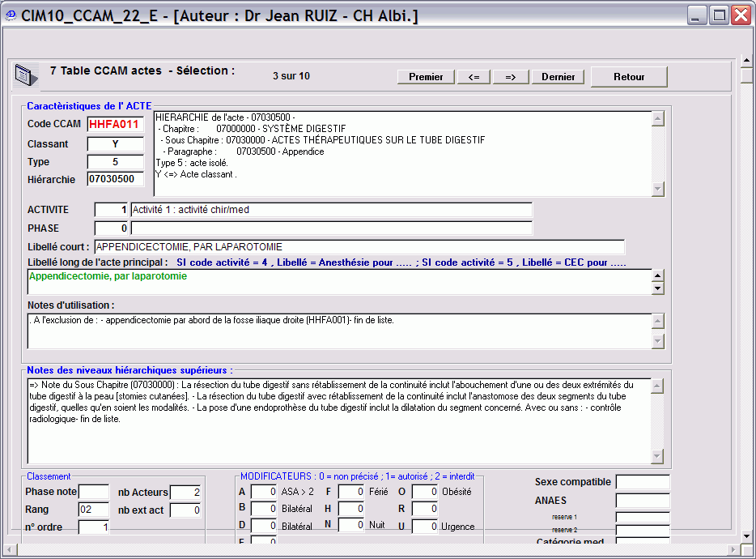Click inside the Notes d'utilisation box
The image size is (756, 559).
point(339,331)
